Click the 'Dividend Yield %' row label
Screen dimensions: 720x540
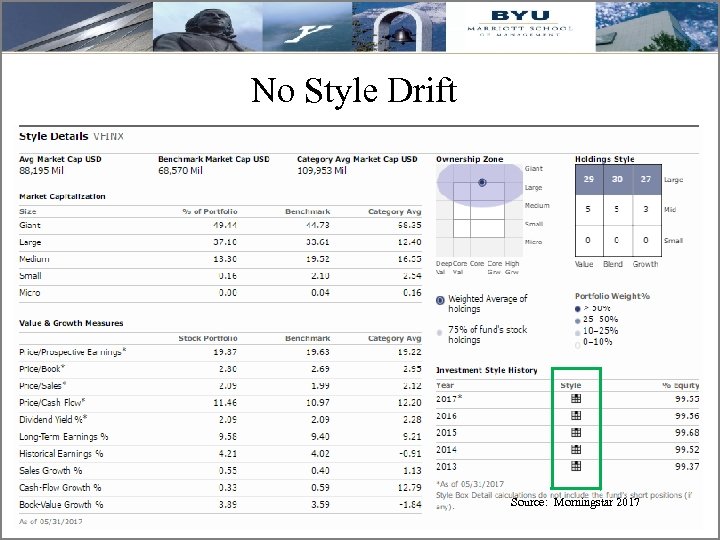click(53, 420)
